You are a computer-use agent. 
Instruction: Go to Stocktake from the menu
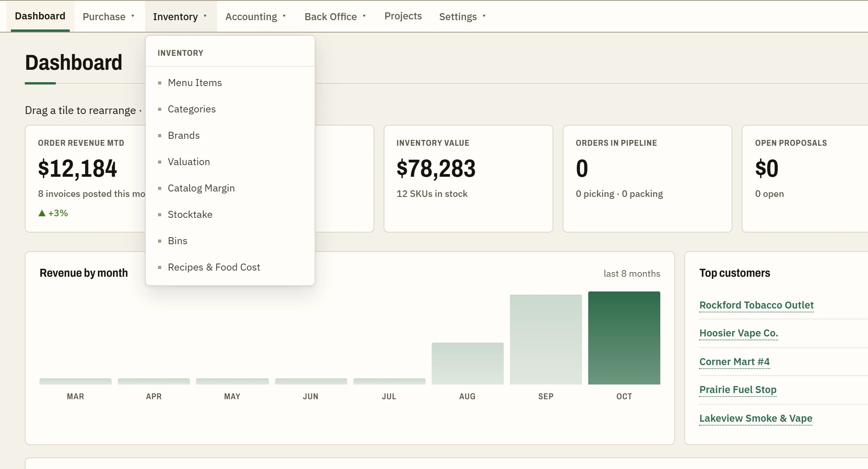[230, 214]
